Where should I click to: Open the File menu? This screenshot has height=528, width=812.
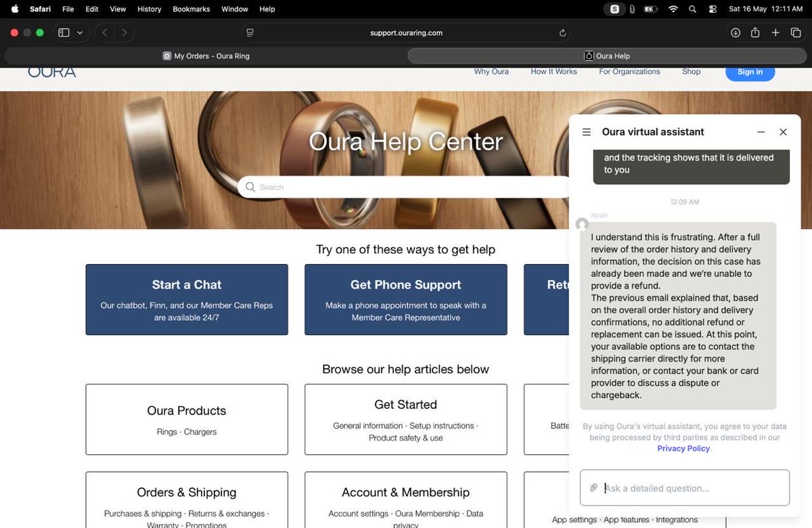pos(68,9)
